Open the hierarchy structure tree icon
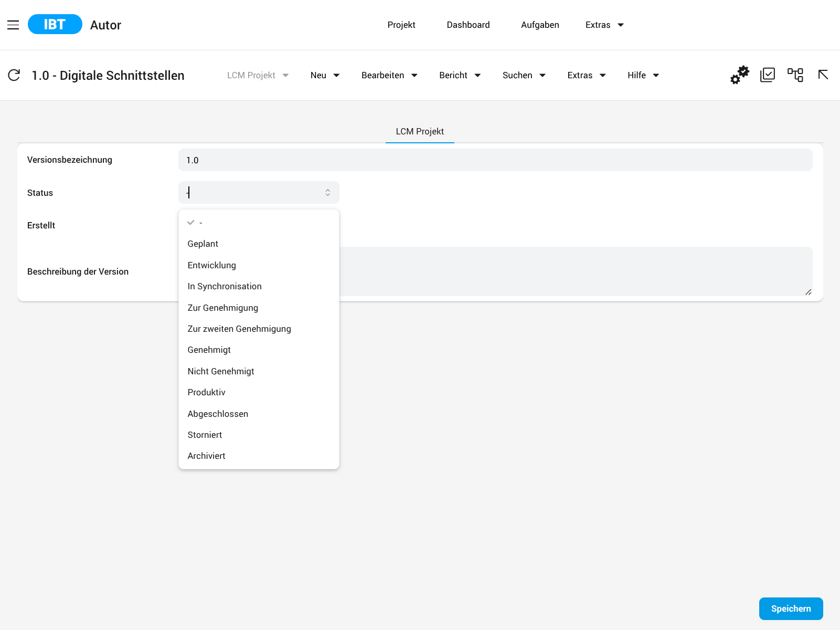The image size is (840, 630). [795, 75]
